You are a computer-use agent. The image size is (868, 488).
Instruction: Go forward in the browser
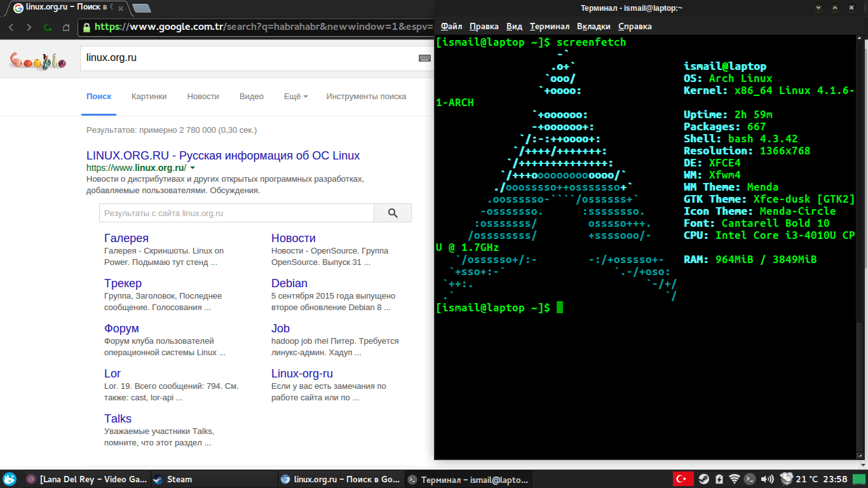(29, 27)
